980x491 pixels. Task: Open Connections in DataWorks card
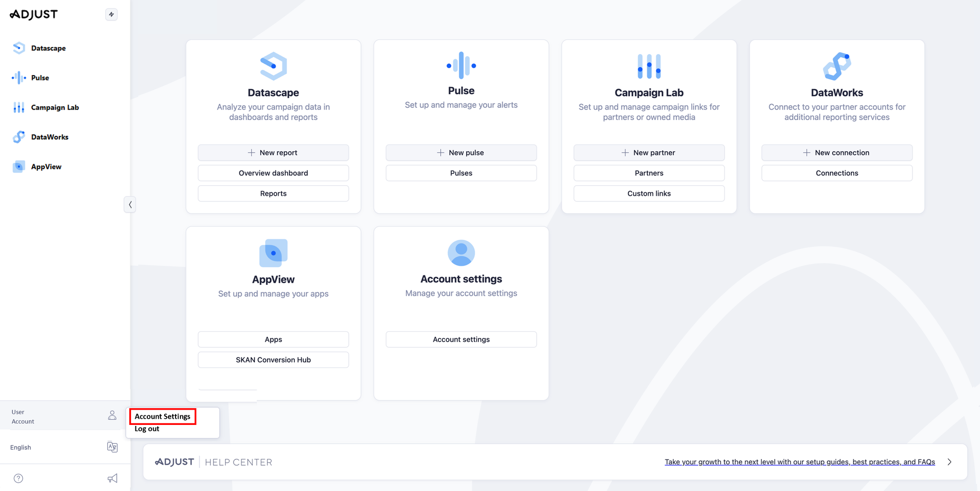pos(837,173)
